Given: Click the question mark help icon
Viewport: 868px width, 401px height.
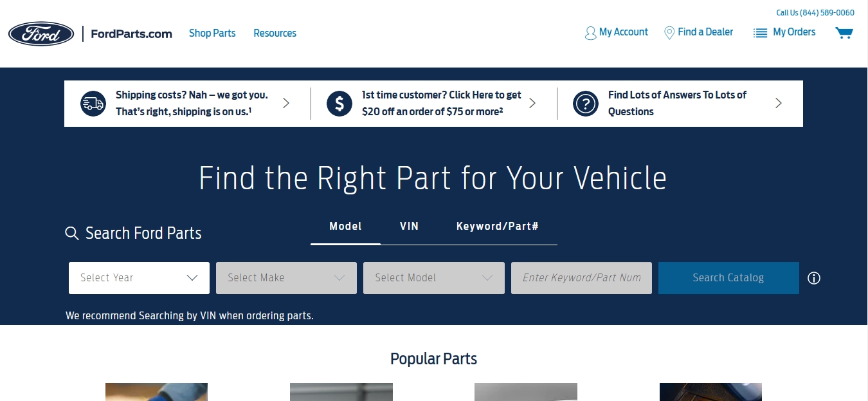Looking at the screenshot, I should [x=586, y=104].
